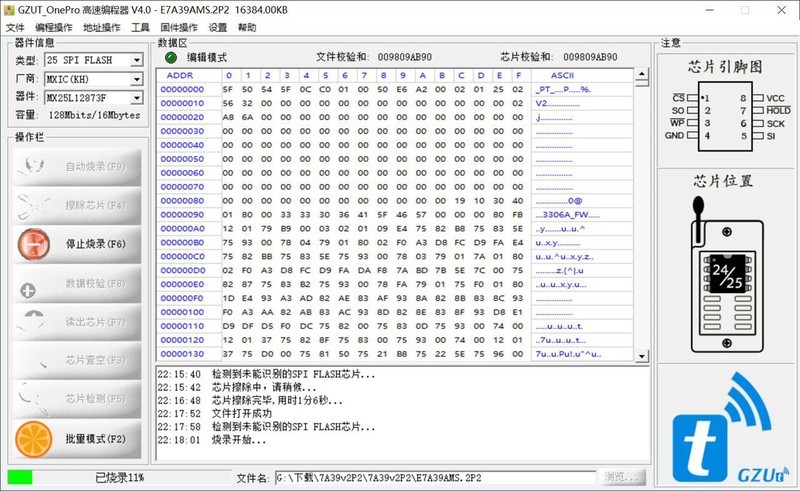Click the 编辑模式 label
The image size is (800, 491).
[207, 58]
